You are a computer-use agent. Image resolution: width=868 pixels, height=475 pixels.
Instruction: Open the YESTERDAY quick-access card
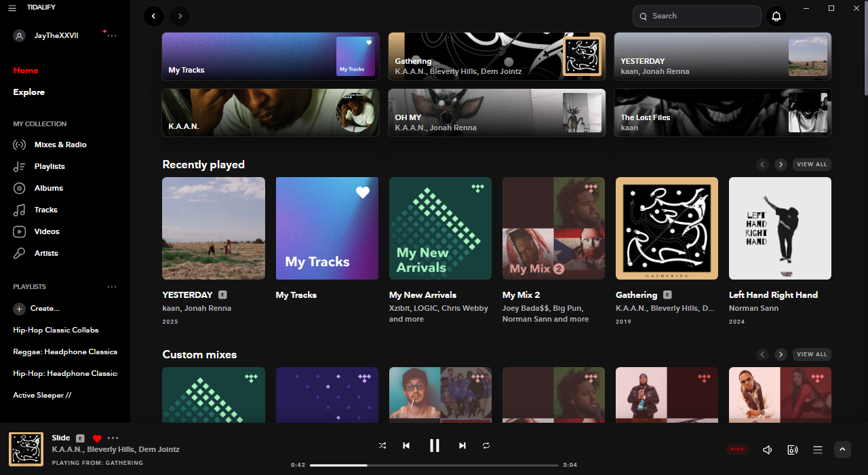pos(723,56)
